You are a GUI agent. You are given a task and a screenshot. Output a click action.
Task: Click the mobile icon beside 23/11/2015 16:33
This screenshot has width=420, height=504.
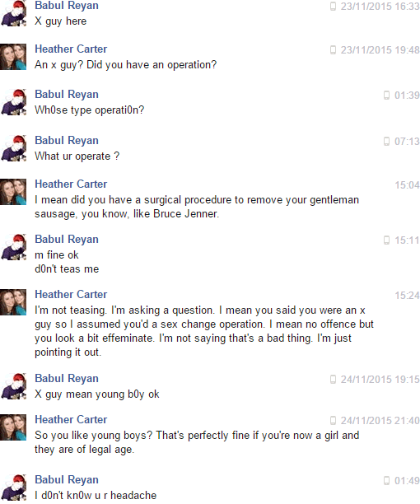click(x=333, y=7)
